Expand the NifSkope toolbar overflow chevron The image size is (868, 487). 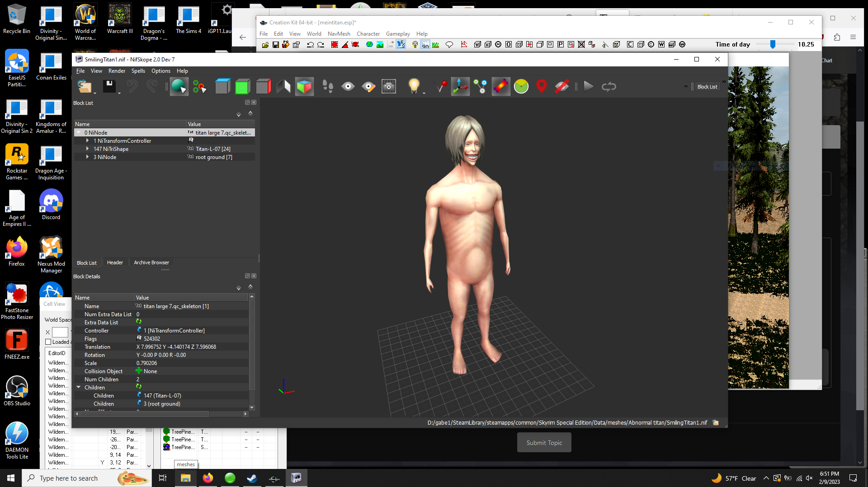(x=686, y=86)
